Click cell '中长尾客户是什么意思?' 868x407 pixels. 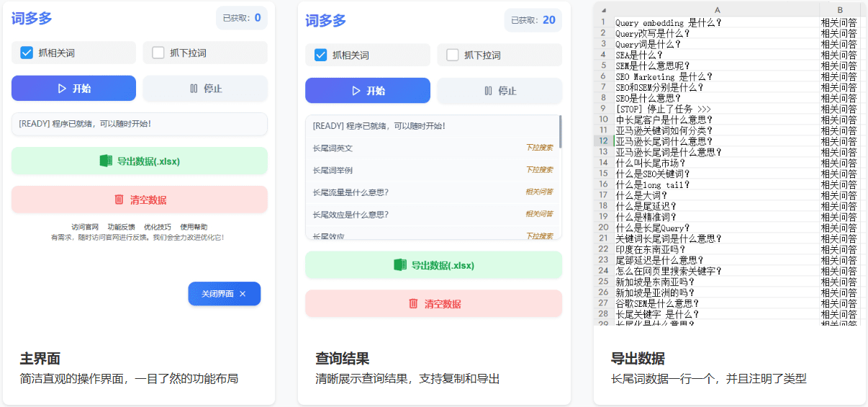pos(717,120)
